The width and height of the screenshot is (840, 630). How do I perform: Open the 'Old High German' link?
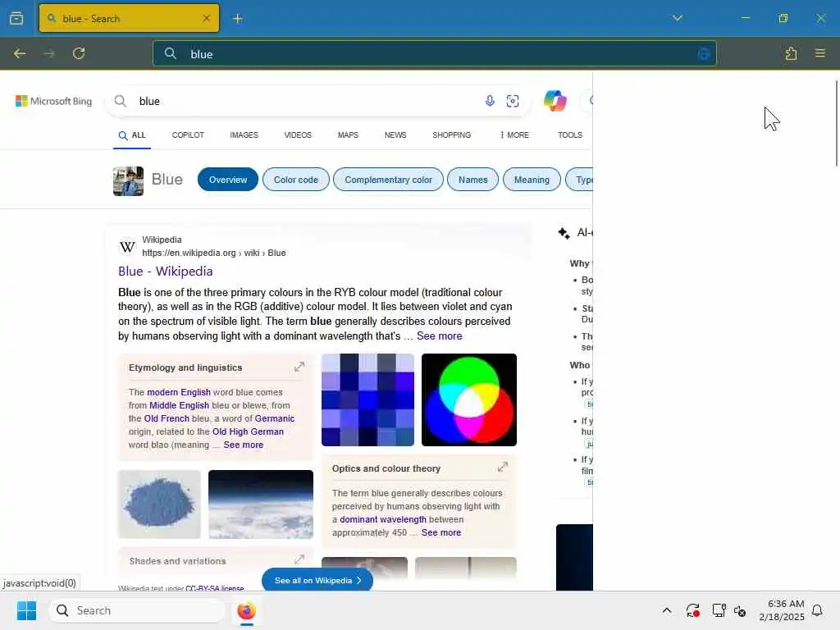248,431
